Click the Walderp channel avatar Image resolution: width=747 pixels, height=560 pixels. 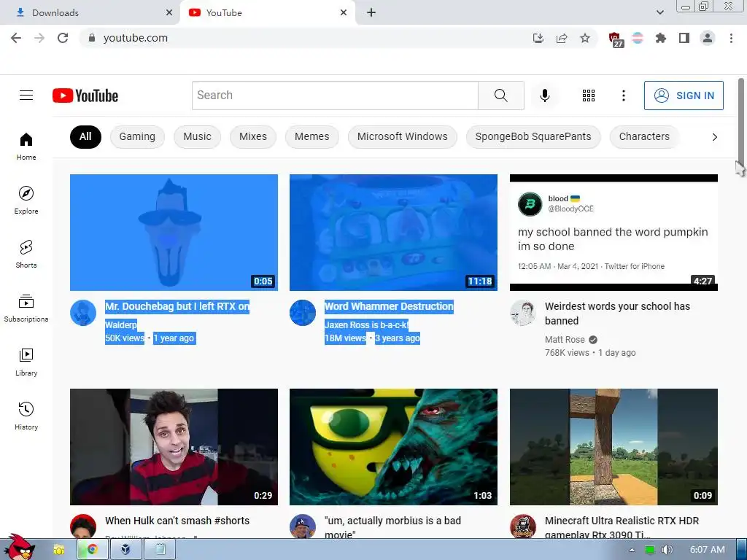tap(83, 313)
